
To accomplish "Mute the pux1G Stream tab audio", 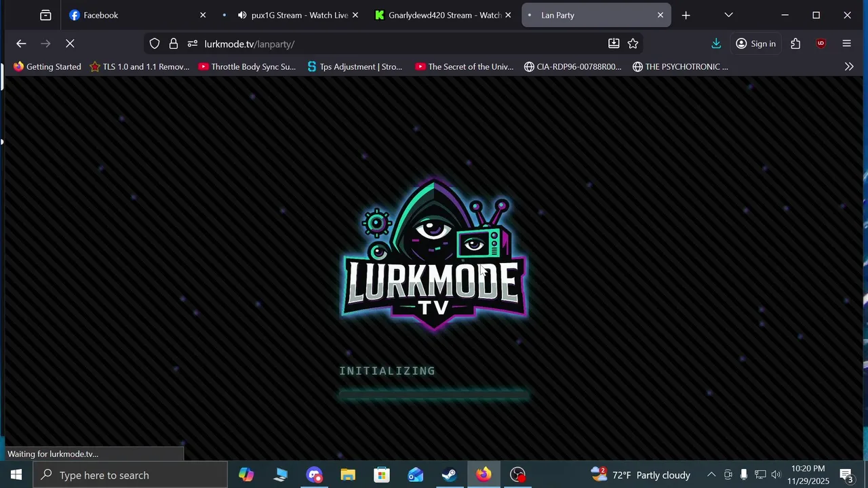I will point(242,15).
